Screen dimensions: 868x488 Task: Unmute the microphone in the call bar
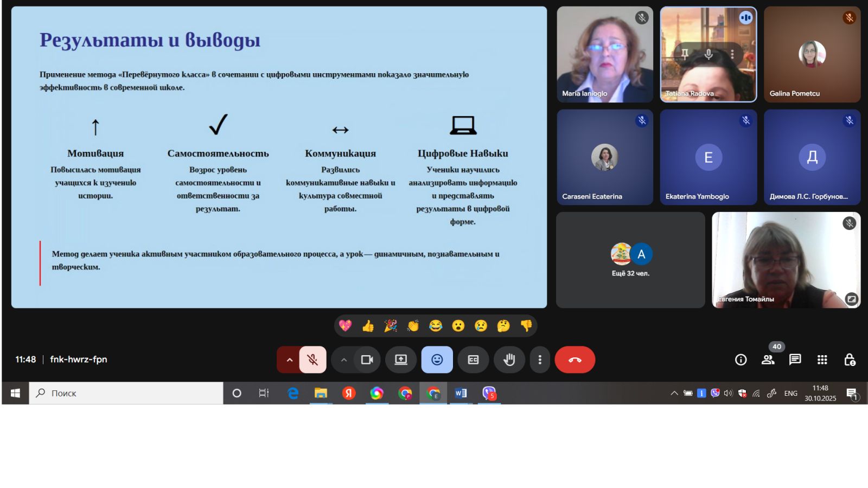pos(312,359)
